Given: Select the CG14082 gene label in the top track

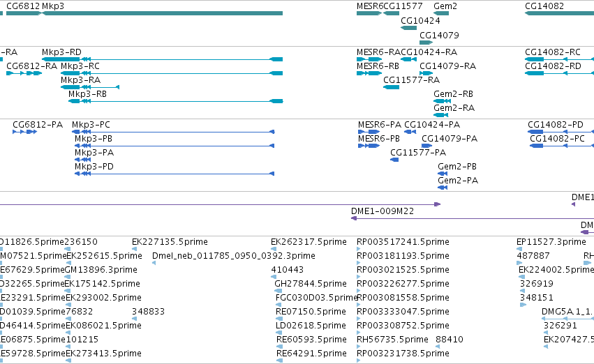Looking at the screenshot, I should point(544,6).
